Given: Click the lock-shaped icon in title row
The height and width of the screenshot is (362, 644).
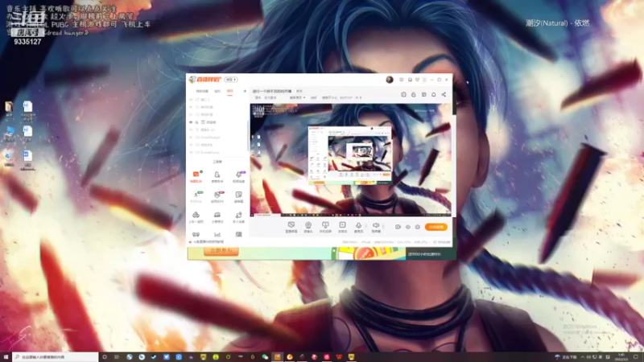Looking at the screenshot, I should [414, 94].
